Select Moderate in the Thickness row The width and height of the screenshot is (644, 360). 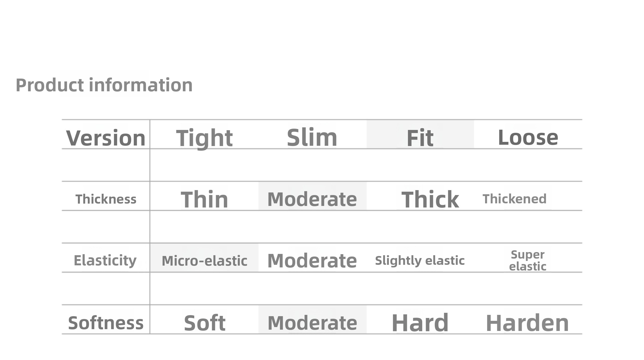312,199
